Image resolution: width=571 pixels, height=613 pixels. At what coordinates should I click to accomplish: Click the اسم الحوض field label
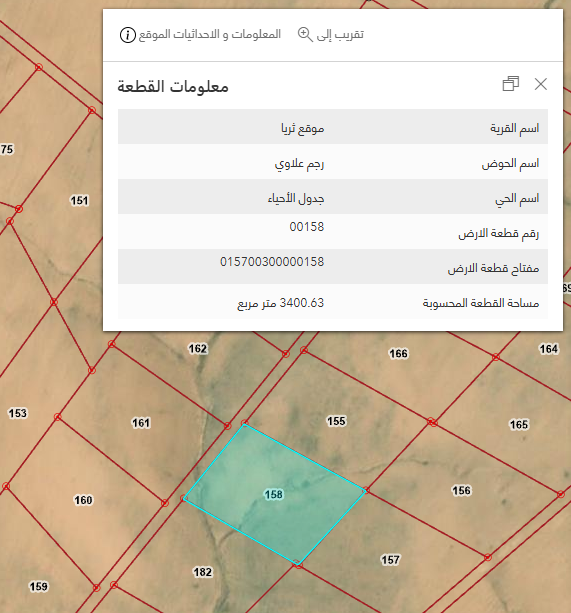[510, 163]
